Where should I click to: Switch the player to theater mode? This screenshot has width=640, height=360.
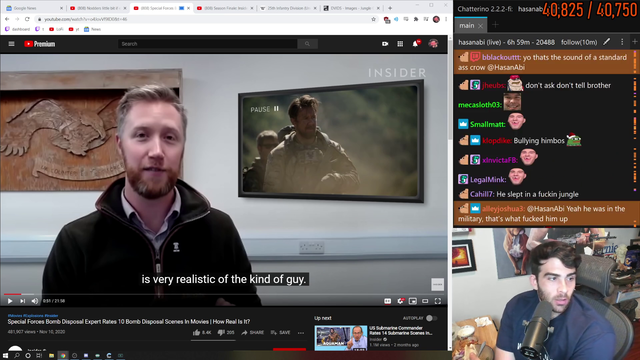pos(425,301)
